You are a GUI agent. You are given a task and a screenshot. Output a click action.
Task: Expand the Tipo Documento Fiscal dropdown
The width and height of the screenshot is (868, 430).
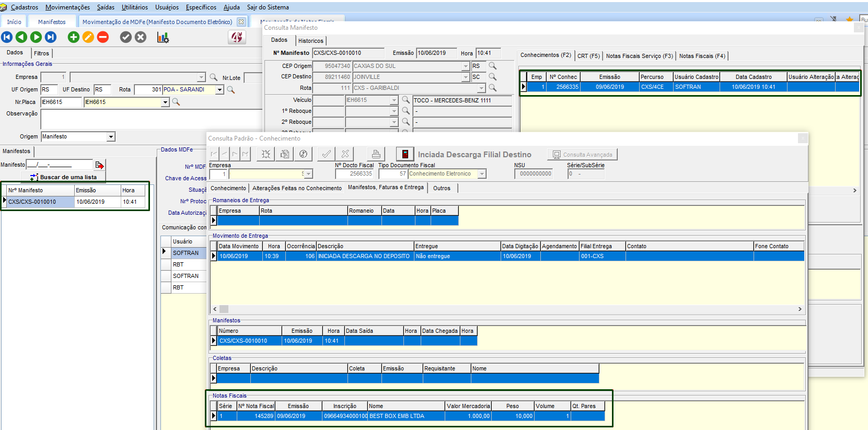(x=482, y=174)
